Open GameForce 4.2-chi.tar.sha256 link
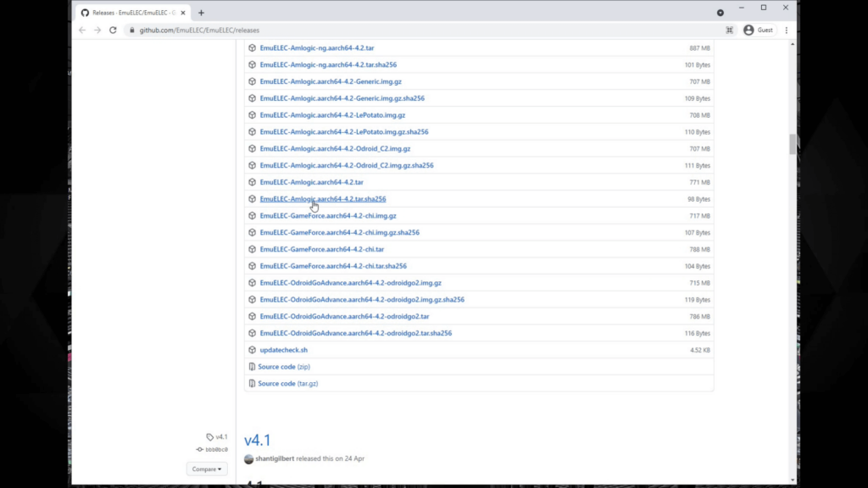This screenshot has height=488, width=868. point(333,266)
